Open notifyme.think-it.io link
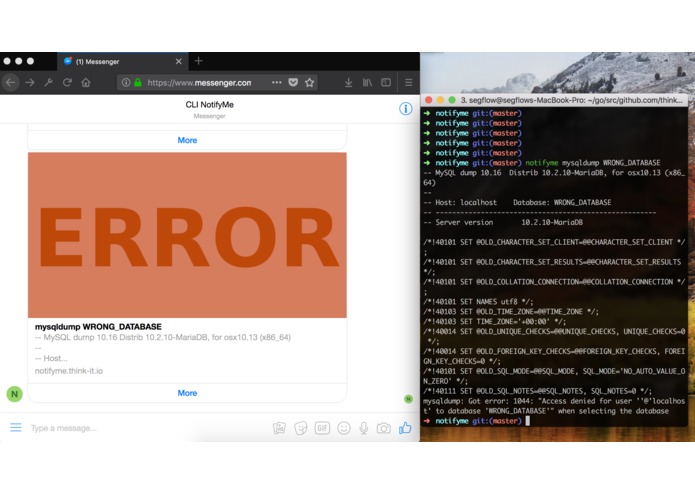This screenshot has height=494, width=695. 69,371
